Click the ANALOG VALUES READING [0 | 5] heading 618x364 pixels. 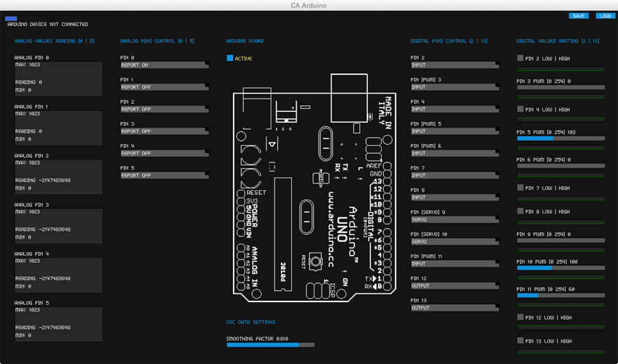point(54,41)
